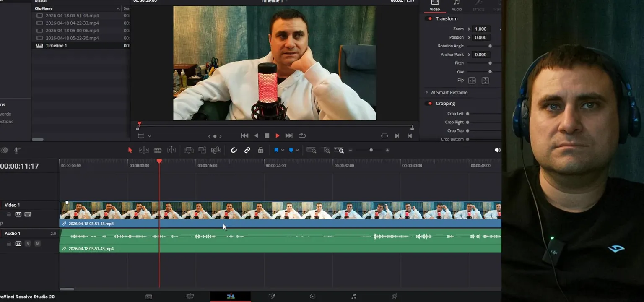Toggle the Transform section switch
The image size is (644, 302).
click(429, 19)
